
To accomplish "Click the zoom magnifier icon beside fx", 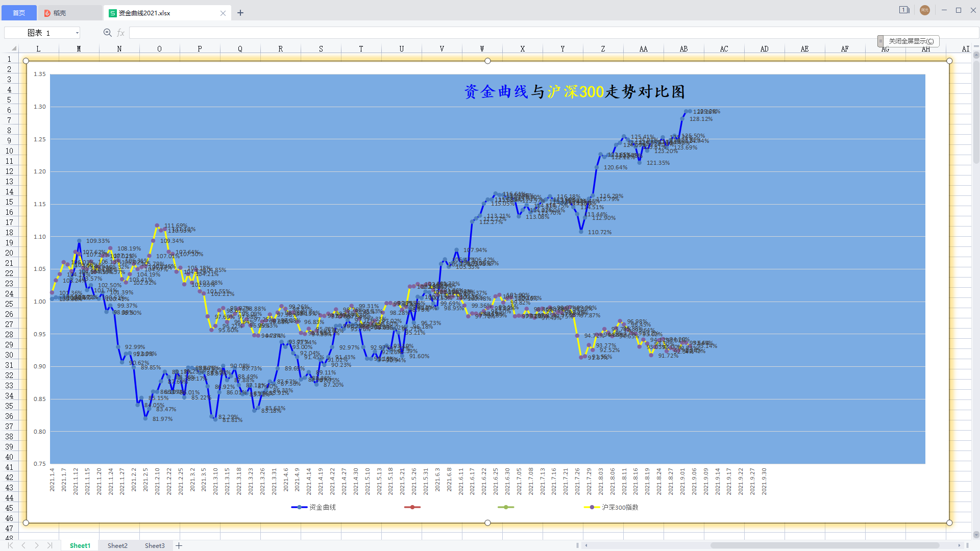I will point(107,33).
